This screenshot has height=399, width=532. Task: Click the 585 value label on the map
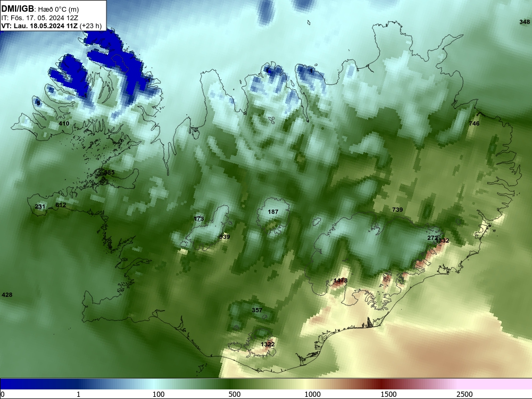tap(109, 173)
